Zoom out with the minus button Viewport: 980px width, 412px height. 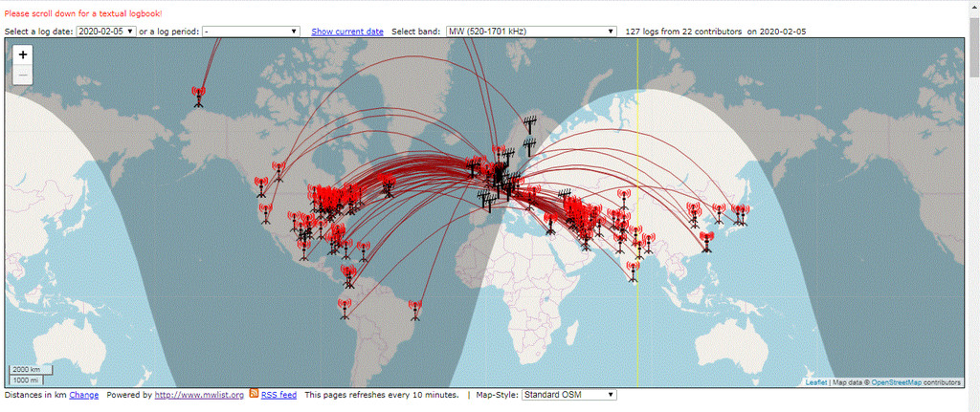click(x=23, y=75)
